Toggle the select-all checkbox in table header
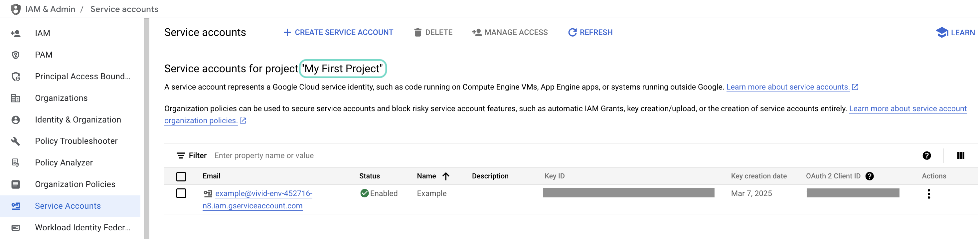Screen dimensions: 980x239 (x=181, y=176)
